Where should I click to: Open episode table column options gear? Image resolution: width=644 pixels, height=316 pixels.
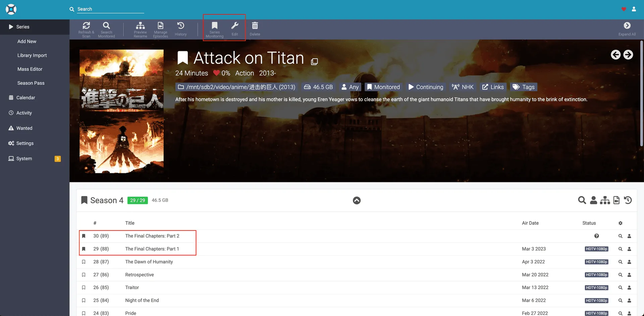coord(621,223)
